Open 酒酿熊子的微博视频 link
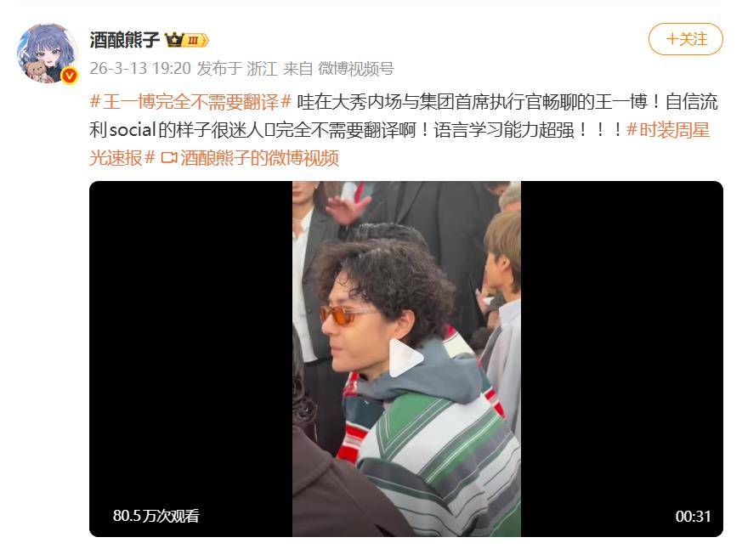742x560 pixels. (259, 158)
